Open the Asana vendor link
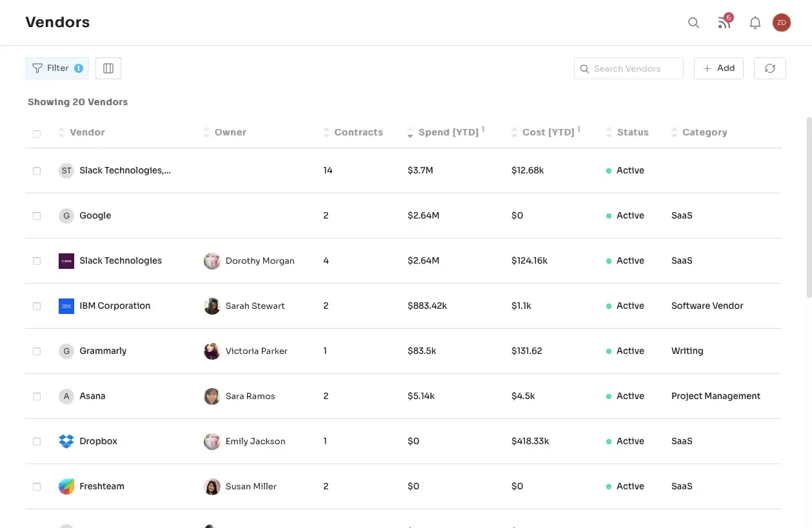The height and width of the screenshot is (528, 812). [x=92, y=396]
